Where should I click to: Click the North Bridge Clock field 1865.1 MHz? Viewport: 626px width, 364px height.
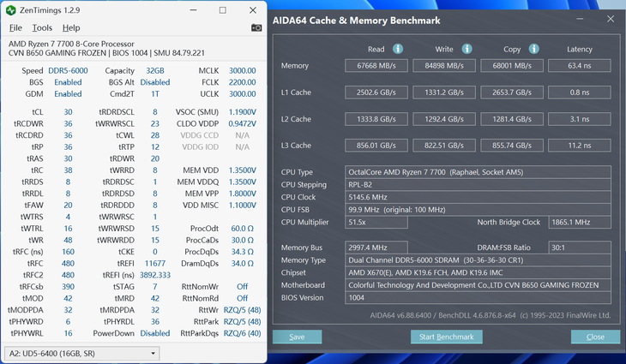580,222
